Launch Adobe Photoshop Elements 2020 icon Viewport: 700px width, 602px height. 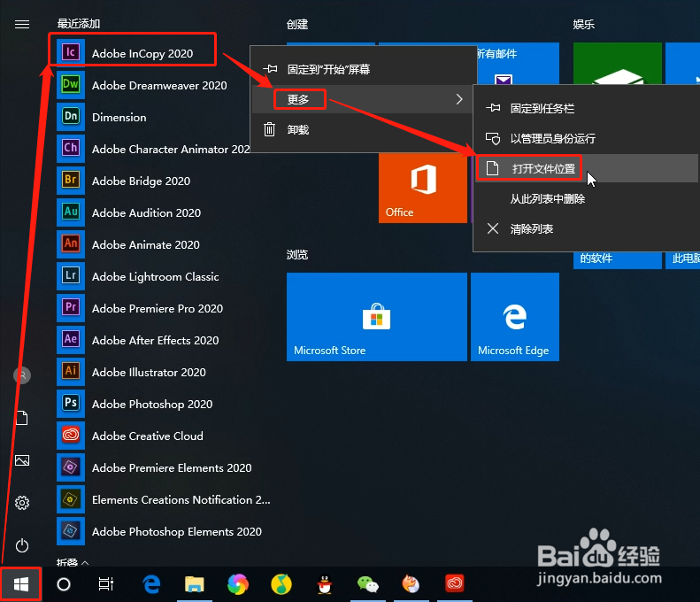(x=71, y=531)
